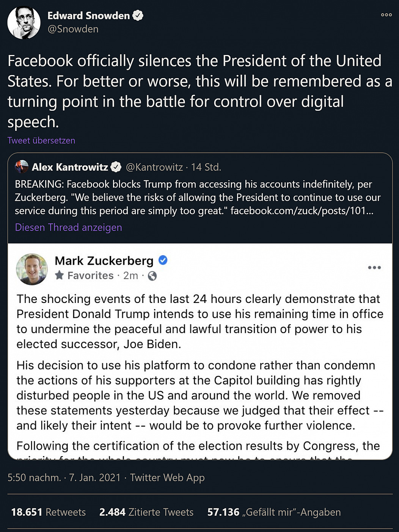Click the Edward Snowden display name
Screen dimensions: 399x532
pos(88,16)
